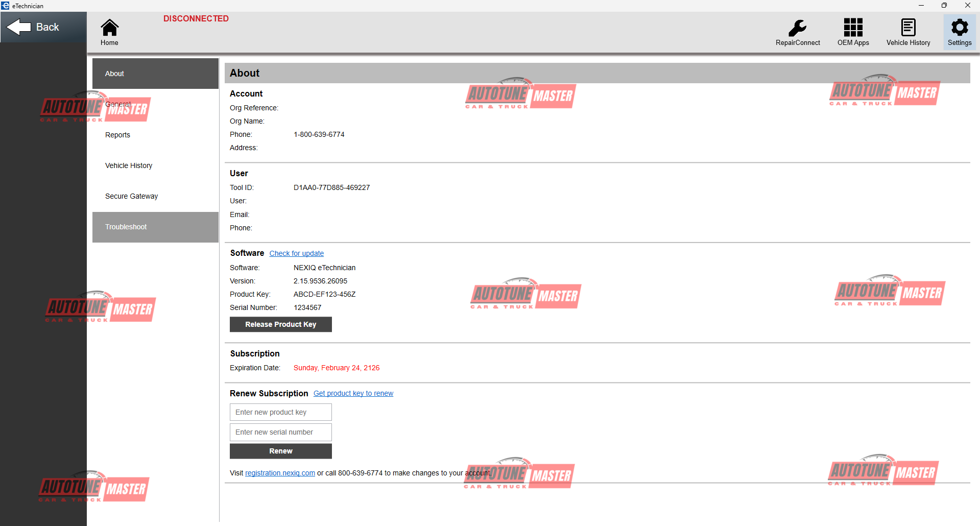
Task: Select the General sidebar tab
Action: pos(155,104)
